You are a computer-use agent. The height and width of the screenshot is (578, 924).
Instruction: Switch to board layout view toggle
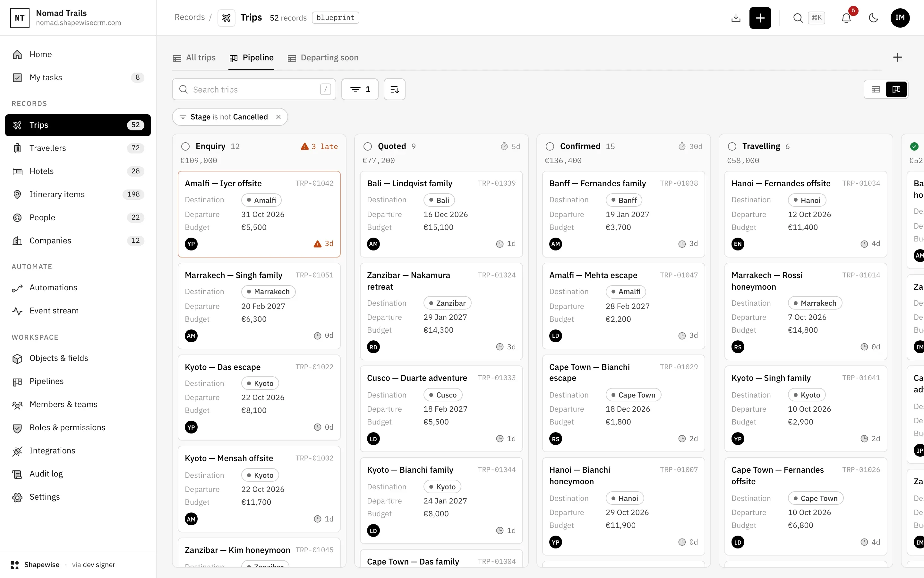(896, 90)
